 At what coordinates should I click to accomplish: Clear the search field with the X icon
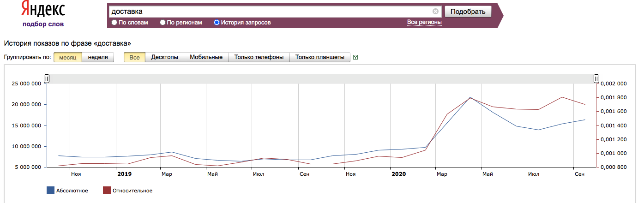(435, 12)
